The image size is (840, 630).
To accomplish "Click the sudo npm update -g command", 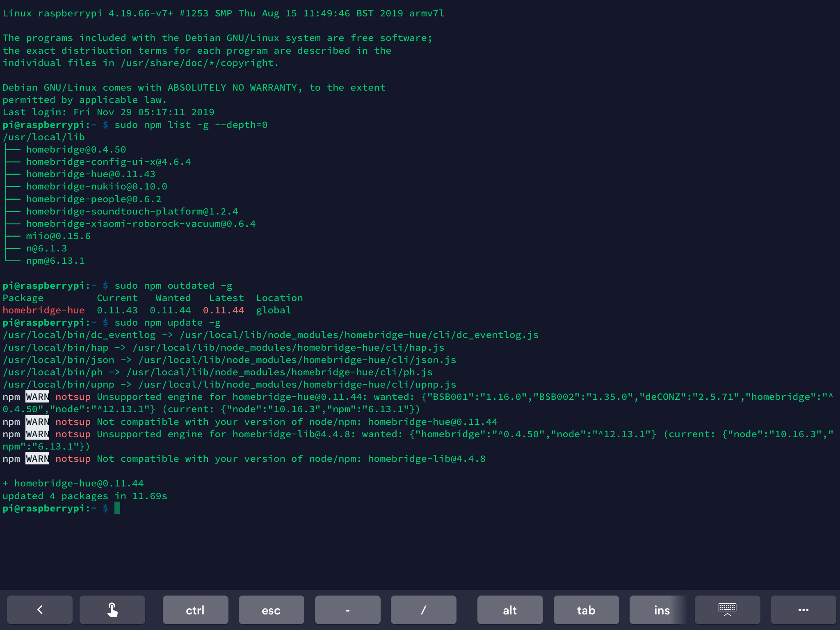I will (167, 323).
